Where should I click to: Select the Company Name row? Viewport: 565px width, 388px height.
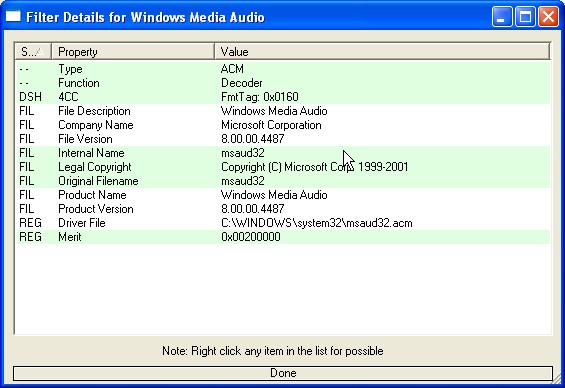tap(283, 125)
